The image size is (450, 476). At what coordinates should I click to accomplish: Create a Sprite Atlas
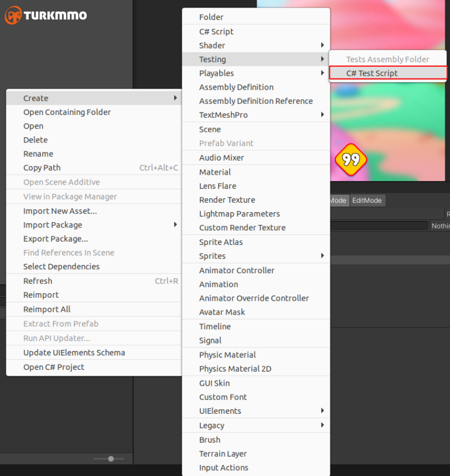click(256, 242)
